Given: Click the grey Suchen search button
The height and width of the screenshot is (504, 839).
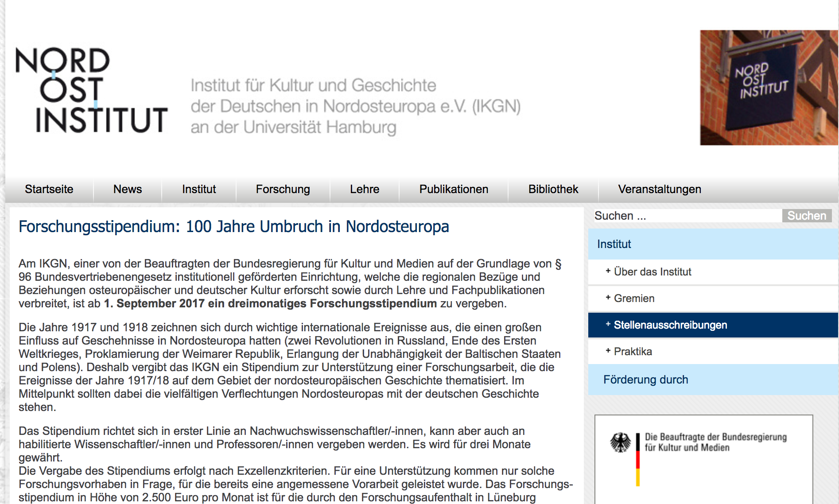Looking at the screenshot, I should pos(807,216).
